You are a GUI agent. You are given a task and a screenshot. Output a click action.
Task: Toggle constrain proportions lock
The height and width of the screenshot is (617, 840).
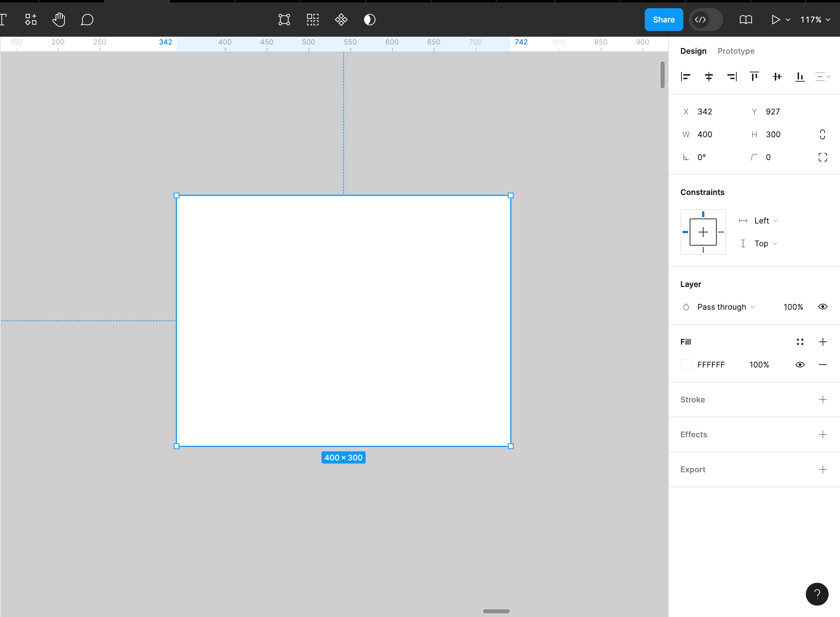point(823,134)
